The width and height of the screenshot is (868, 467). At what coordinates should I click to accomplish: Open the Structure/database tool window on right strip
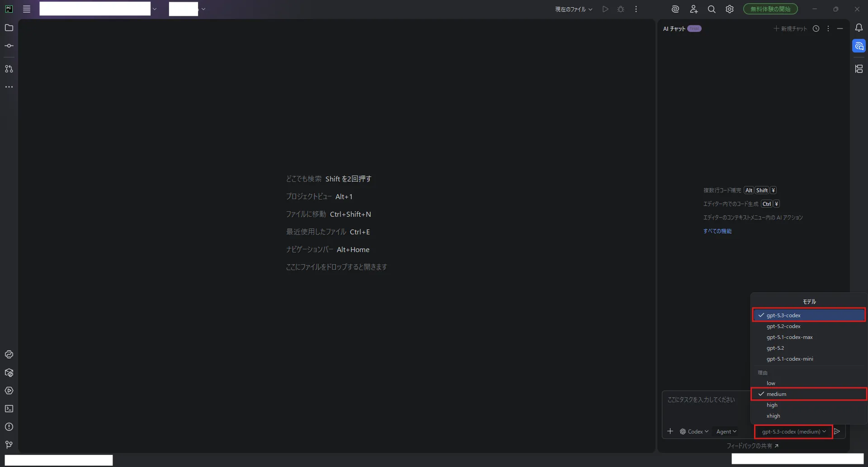click(x=859, y=69)
